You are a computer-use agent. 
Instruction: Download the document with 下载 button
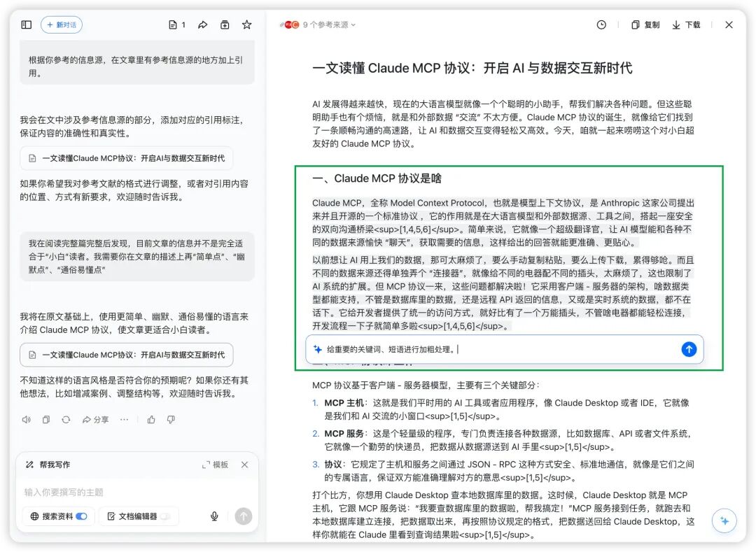tap(686, 24)
